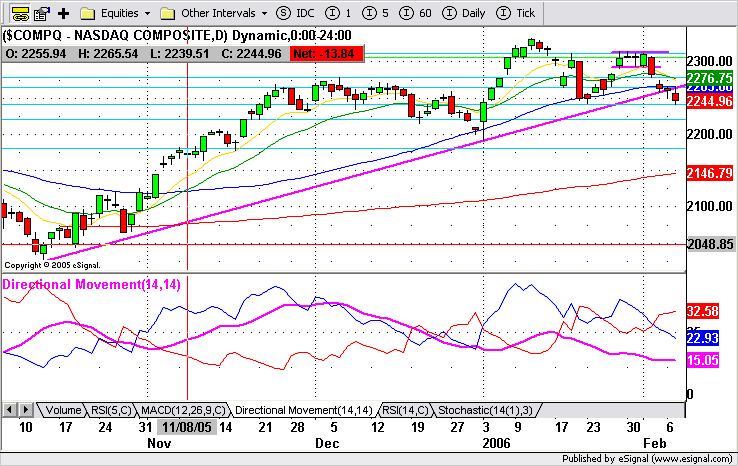The width and height of the screenshot is (738, 466).
Task: Click the low price L: 2239.51
Action: [180, 54]
